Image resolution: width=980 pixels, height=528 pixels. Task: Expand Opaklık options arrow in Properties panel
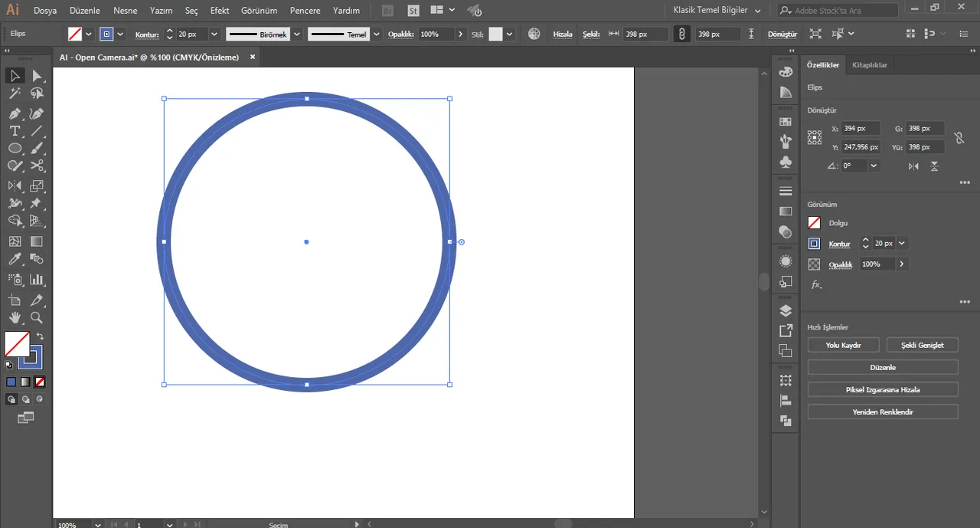click(x=901, y=264)
